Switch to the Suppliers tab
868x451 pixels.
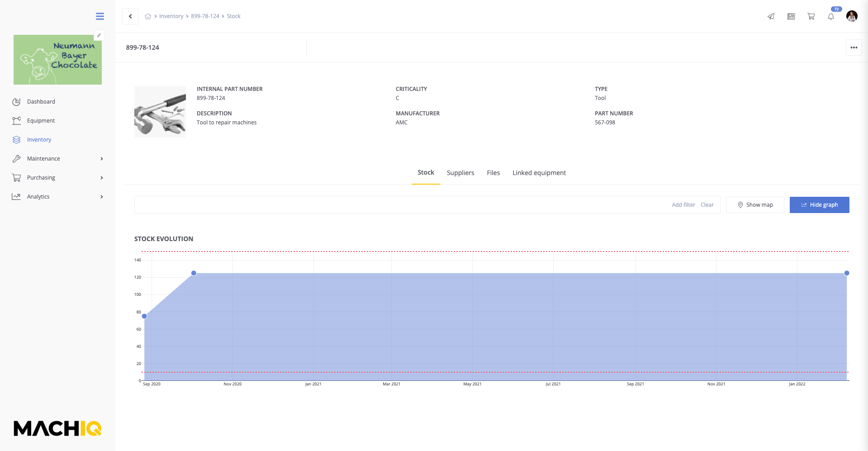(460, 173)
